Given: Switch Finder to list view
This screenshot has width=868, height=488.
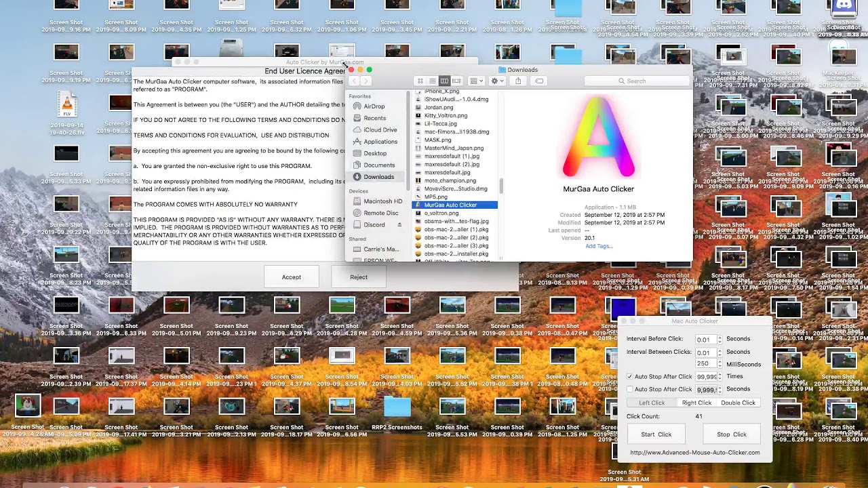Looking at the screenshot, I should (433, 81).
